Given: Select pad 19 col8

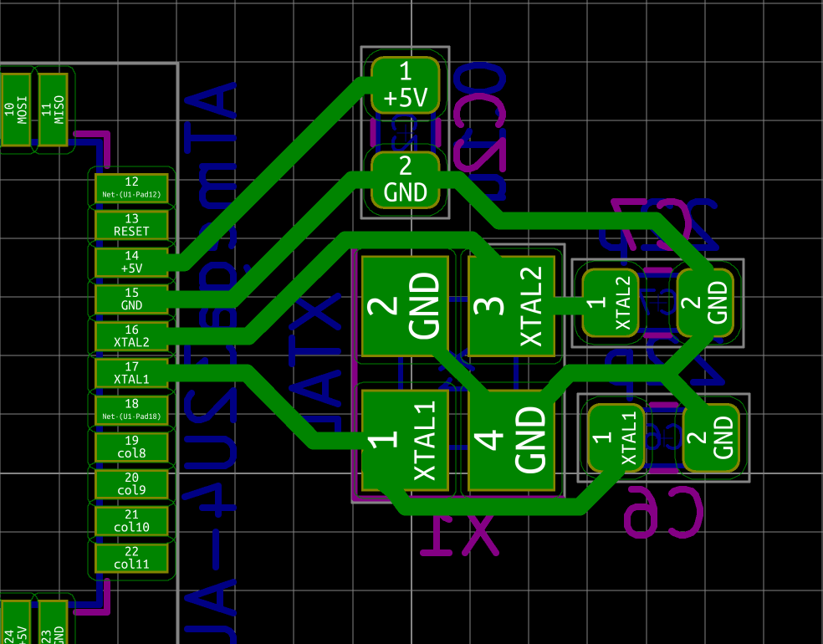Looking at the screenshot, I should (131, 447).
